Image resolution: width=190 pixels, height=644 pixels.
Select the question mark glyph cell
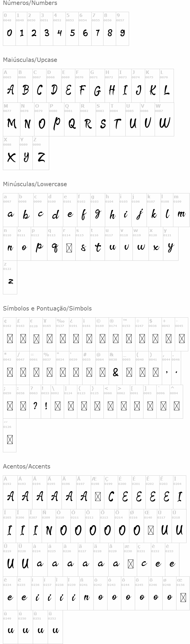coord(35,402)
